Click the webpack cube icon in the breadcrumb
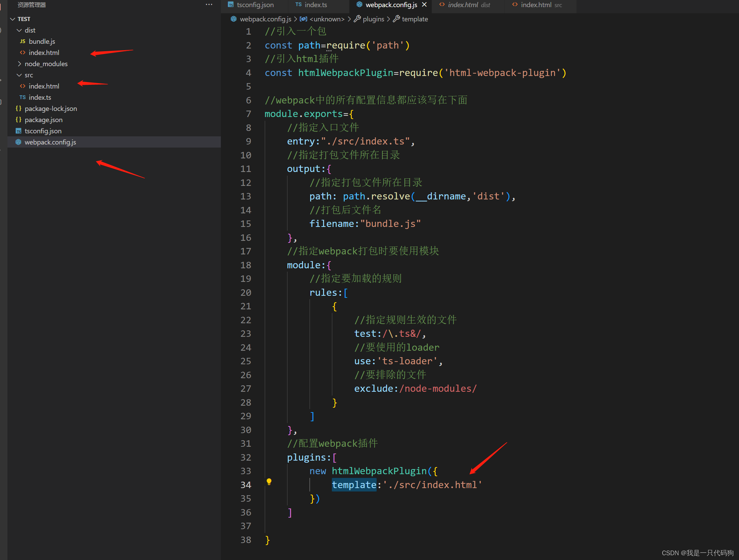Image resolution: width=739 pixels, height=560 pixels. point(233,19)
